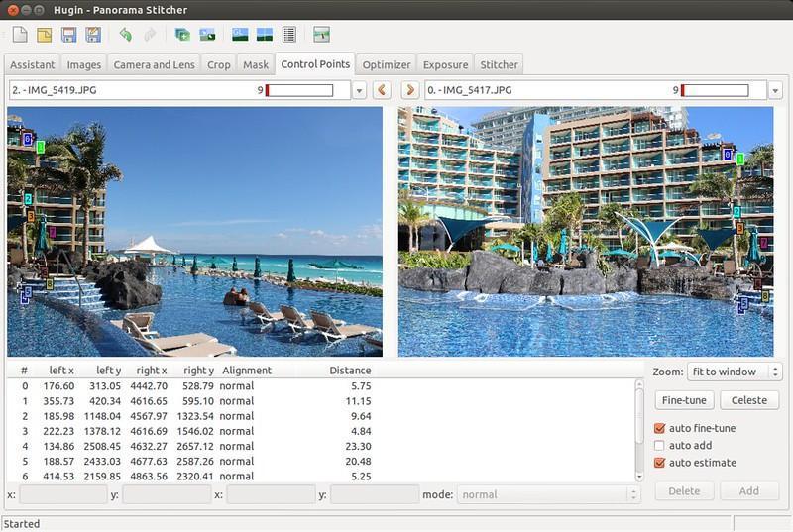793x532 pixels.
Task: Click the green Undo arrow
Action: [x=125, y=35]
